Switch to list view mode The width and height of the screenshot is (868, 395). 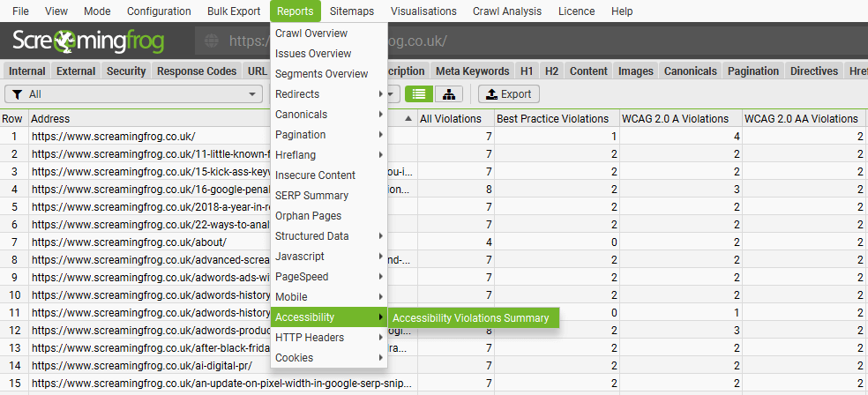419,94
